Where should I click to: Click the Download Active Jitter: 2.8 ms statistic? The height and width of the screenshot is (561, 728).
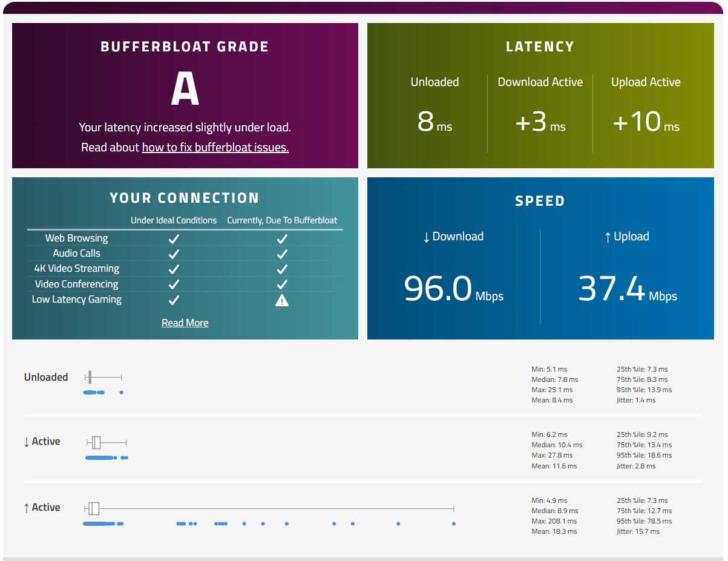[x=636, y=466]
